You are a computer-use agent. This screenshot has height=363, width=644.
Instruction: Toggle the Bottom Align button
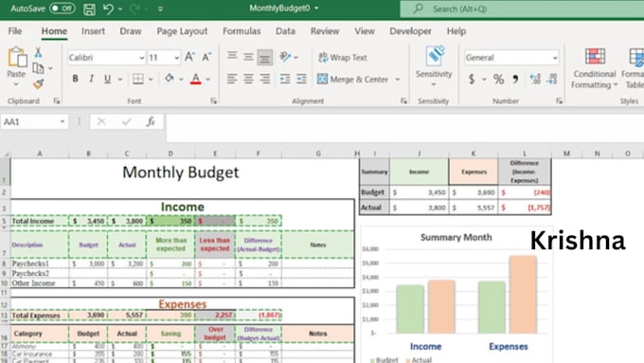265,58
